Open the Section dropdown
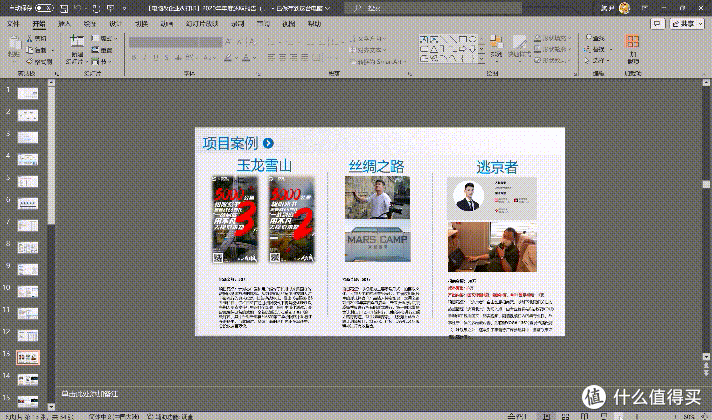Viewport: 712px width, 420px height. (x=101, y=61)
